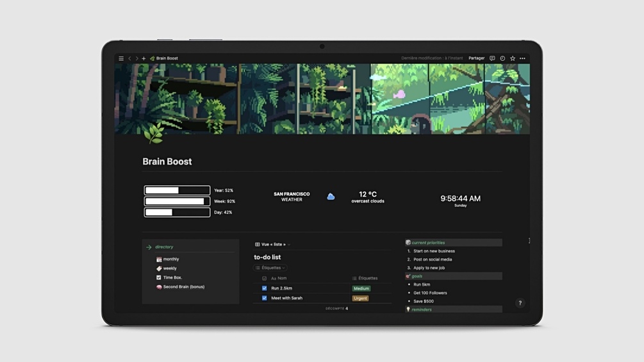Click the monthly calendar icon
The image size is (644, 362).
[159, 259]
